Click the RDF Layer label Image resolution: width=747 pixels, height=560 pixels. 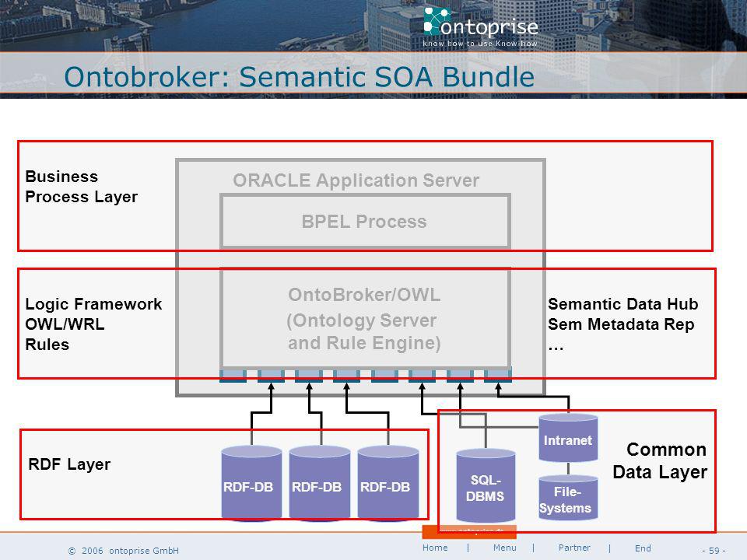tap(69, 464)
